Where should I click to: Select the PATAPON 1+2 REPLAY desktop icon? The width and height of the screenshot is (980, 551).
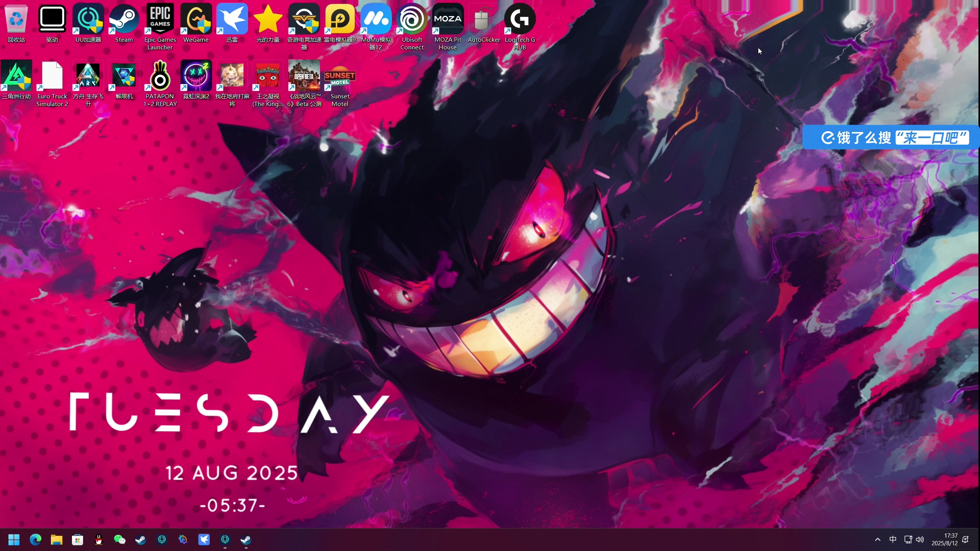tap(160, 84)
